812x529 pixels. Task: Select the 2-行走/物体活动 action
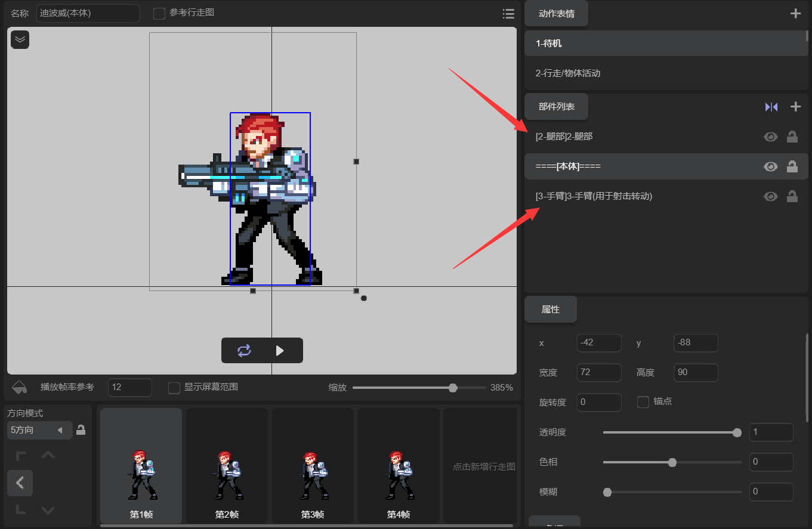coord(666,73)
